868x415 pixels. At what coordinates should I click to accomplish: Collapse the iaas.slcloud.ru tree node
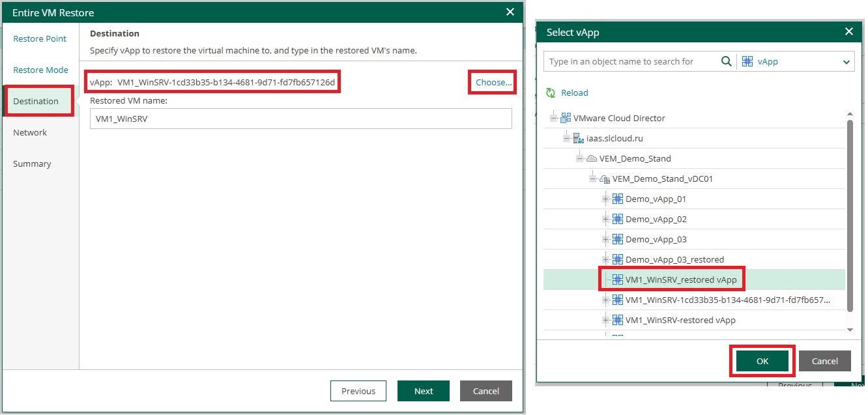coord(567,138)
